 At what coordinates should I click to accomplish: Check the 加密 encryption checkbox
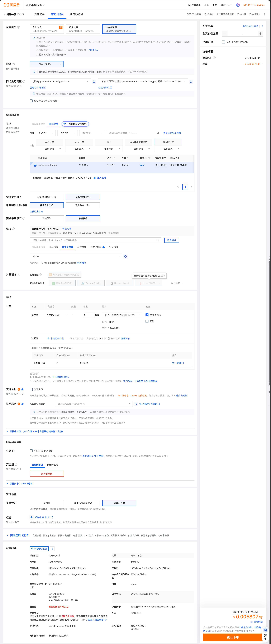(x=147, y=321)
